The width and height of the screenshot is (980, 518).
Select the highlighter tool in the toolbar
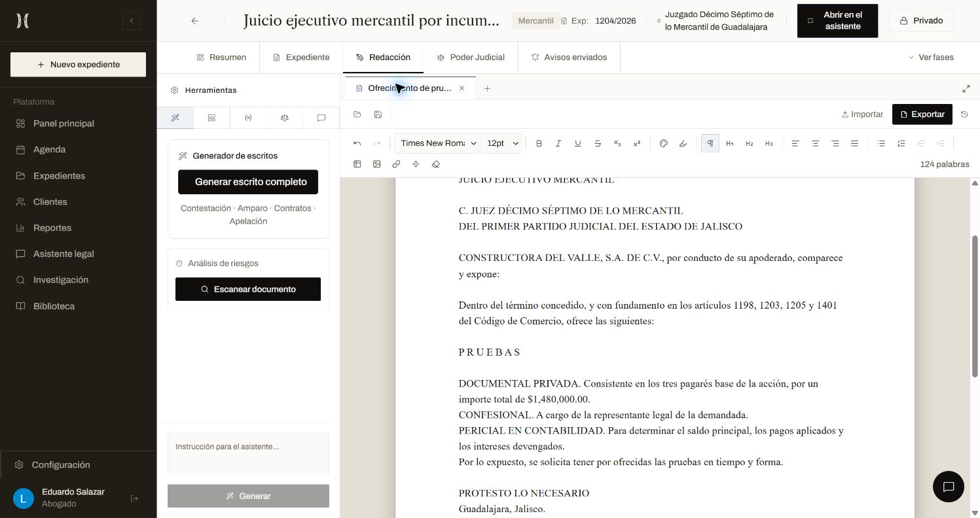[683, 143]
